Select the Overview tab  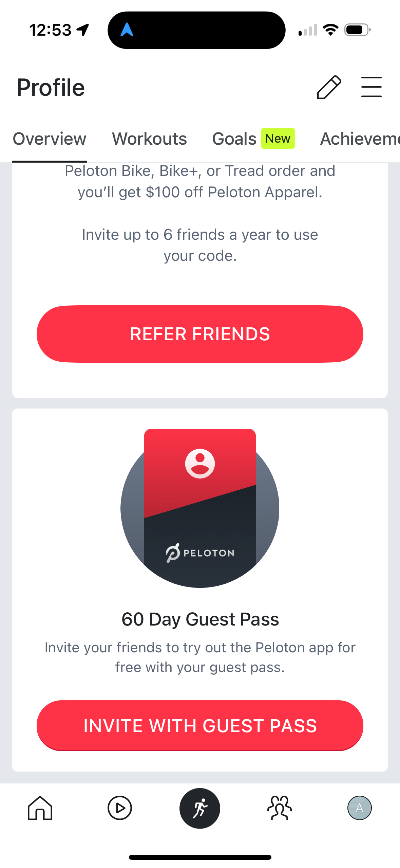[50, 139]
